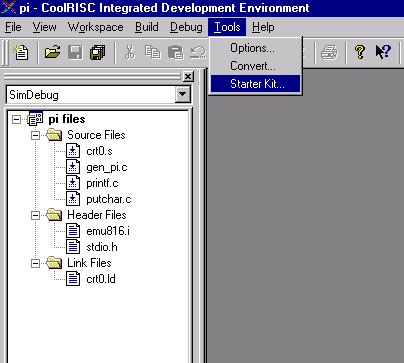Click the Save All toolbar icon
The image size is (404, 363).
pyautogui.click(x=97, y=52)
